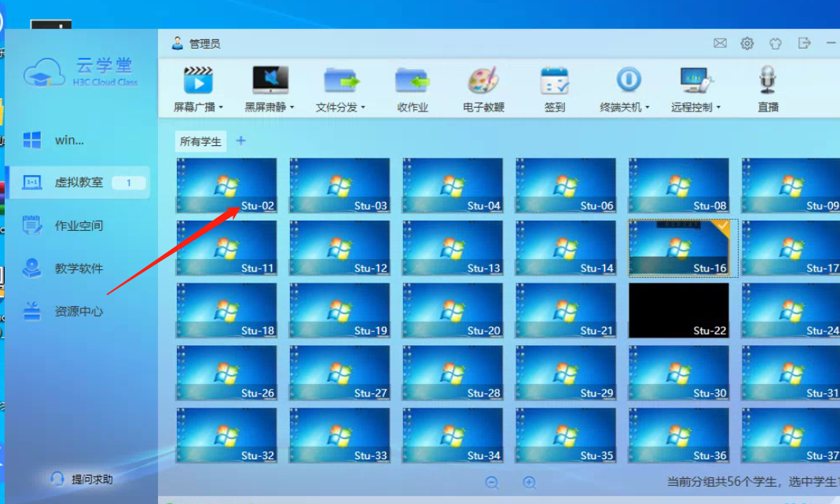The image size is (840, 504).
Task: Select student thumbnail Stu-13
Action: pyautogui.click(x=453, y=248)
